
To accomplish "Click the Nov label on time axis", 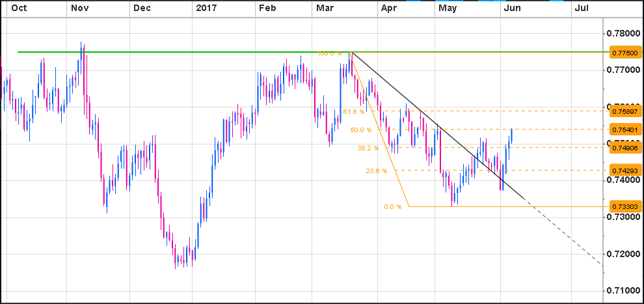I will tap(79, 8).
